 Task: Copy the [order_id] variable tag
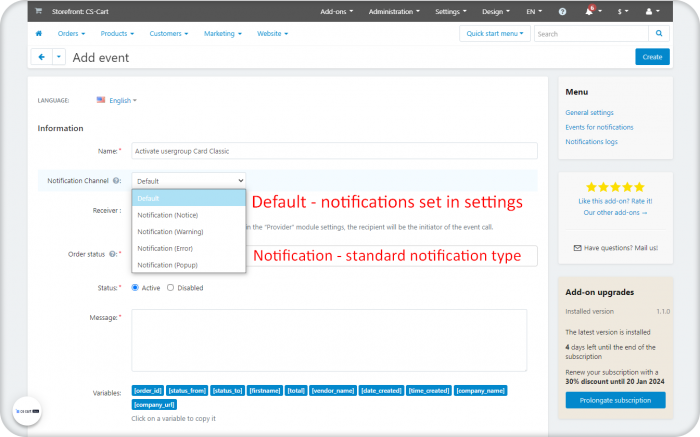(148, 391)
